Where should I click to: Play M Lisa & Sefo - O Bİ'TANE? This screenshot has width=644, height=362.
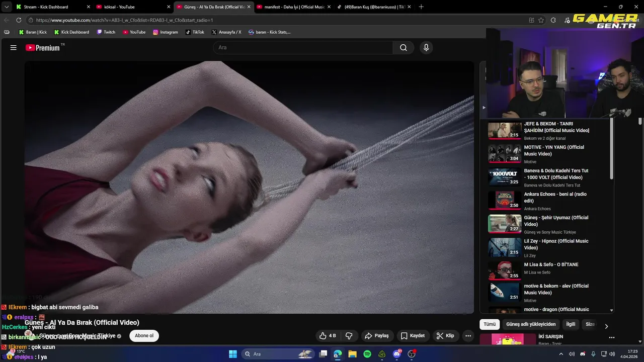[x=546, y=271]
